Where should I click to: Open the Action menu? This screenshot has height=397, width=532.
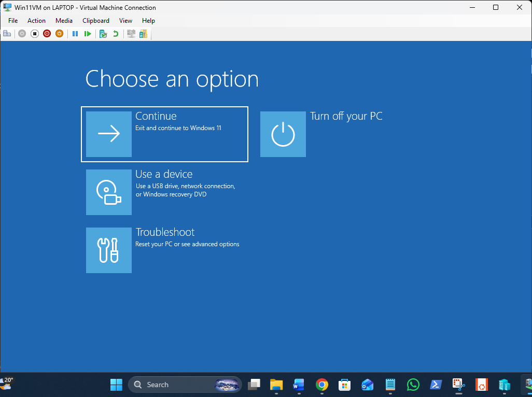[36, 21]
